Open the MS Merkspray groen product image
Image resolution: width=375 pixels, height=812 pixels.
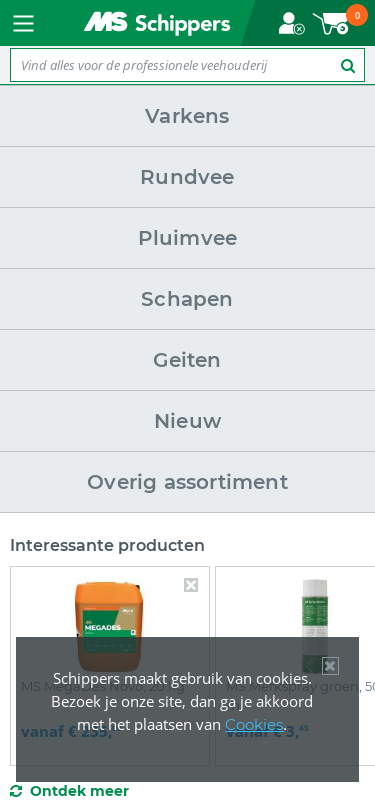tap(315, 626)
